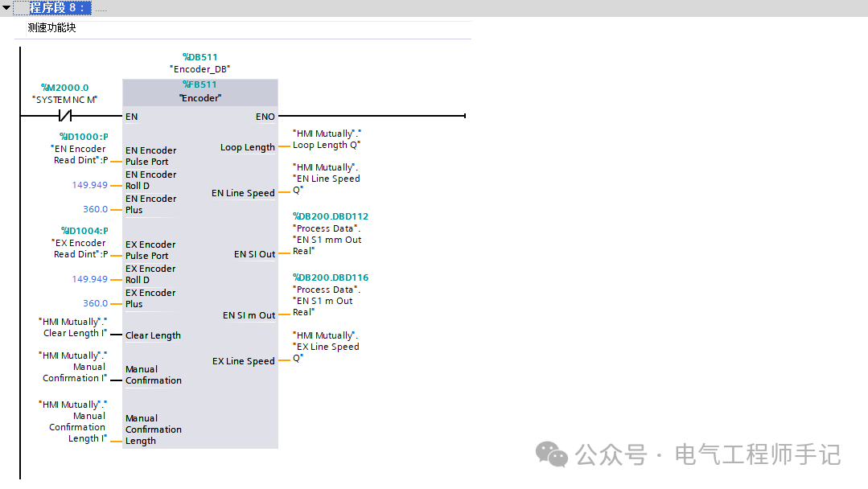
Task: Click the Manual Confirmation Length input pin
Action: pyautogui.click(x=154, y=429)
